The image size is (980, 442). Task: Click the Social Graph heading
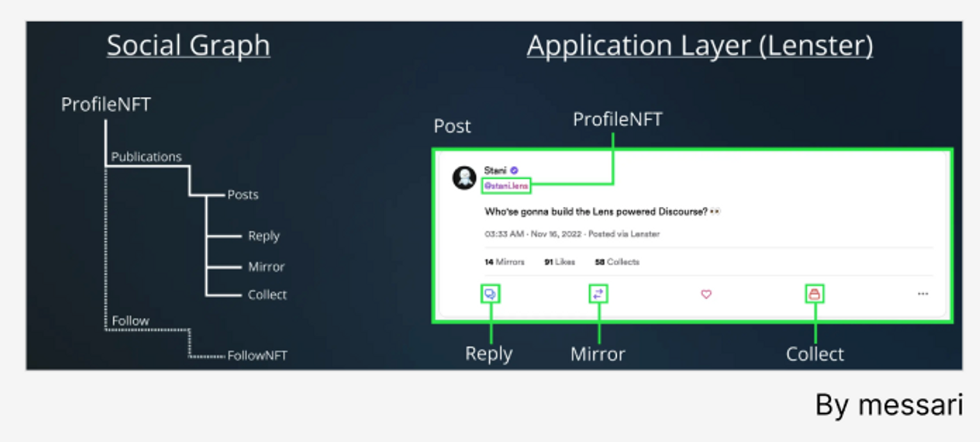(x=188, y=46)
